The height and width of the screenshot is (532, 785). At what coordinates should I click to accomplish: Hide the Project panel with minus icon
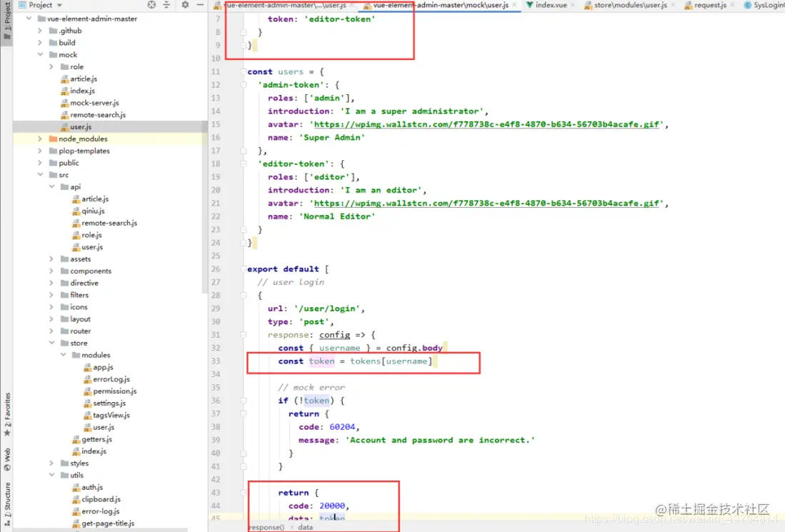[x=200, y=5]
